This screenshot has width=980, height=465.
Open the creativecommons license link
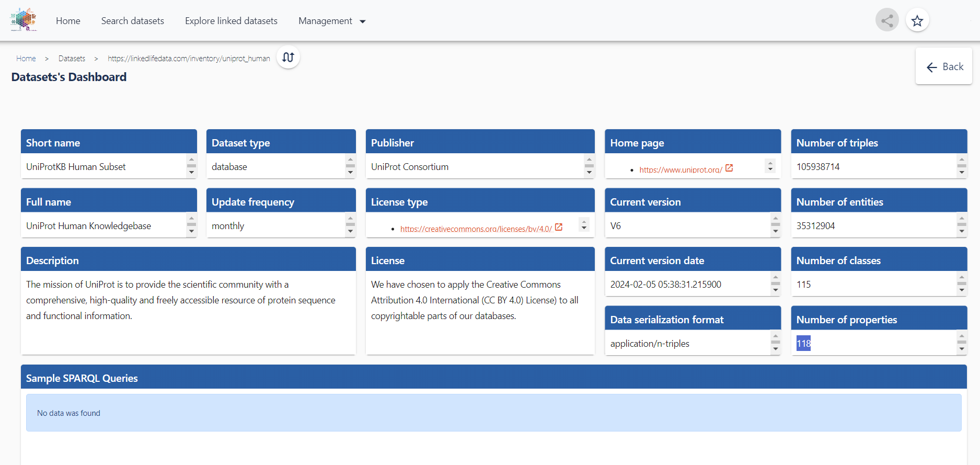tap(476, 229)
